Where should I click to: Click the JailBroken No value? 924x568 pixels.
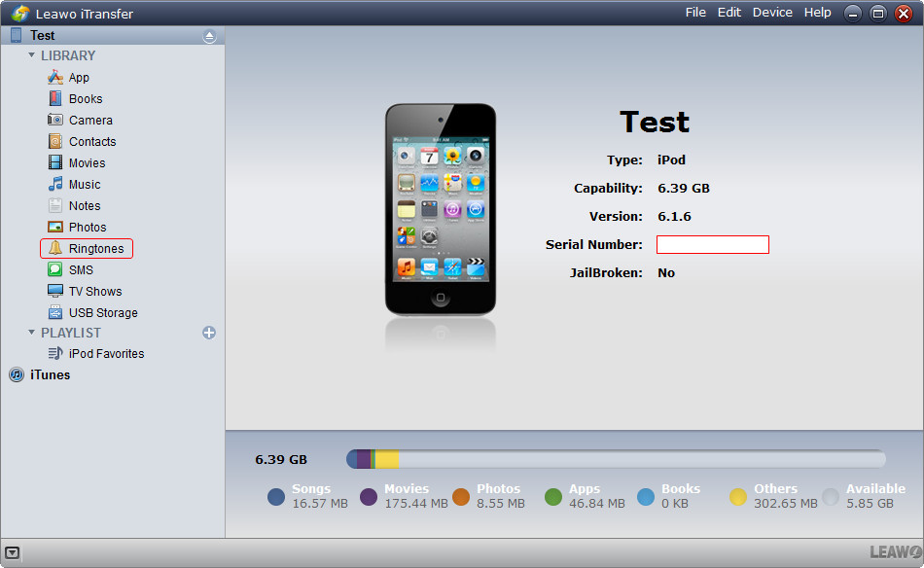click(666, 272)
